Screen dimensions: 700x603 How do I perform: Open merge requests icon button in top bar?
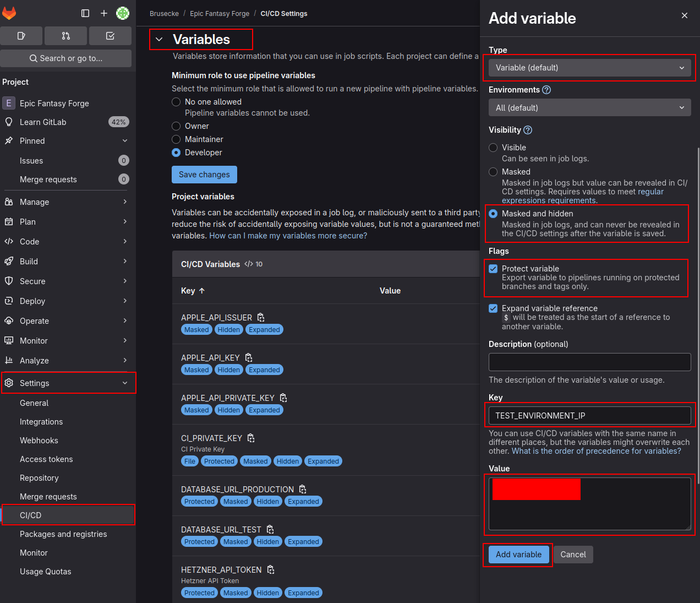click(66, 36)
